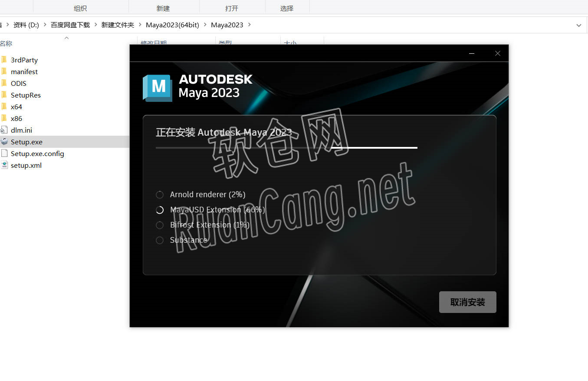
Task: Expand the chevron after Maya2023(64bit)
Action: [x=205, y=25]
